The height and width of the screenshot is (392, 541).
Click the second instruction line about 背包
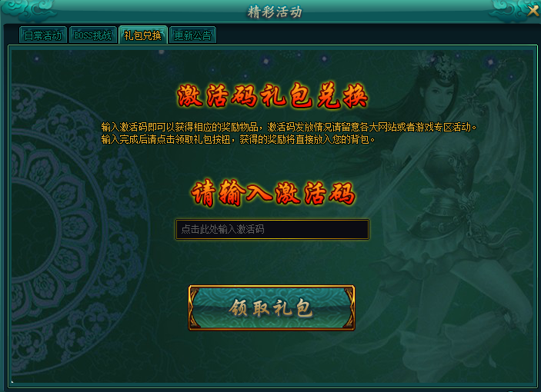[x=238, y=140]
